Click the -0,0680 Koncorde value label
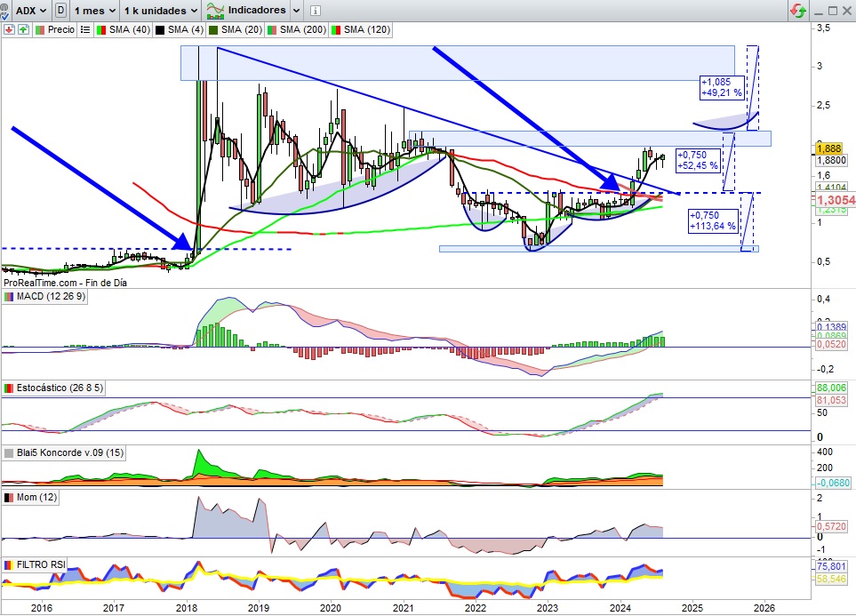 pos(832,483)
